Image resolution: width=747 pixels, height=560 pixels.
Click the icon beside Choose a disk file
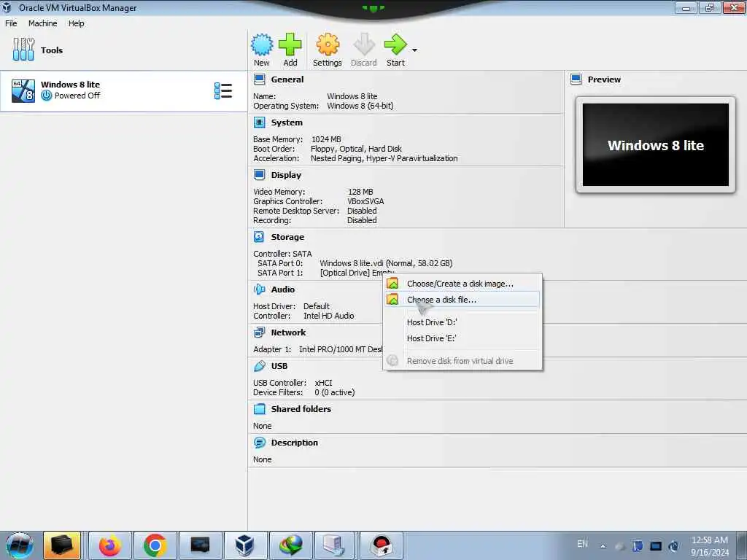(x=392, y=300)
